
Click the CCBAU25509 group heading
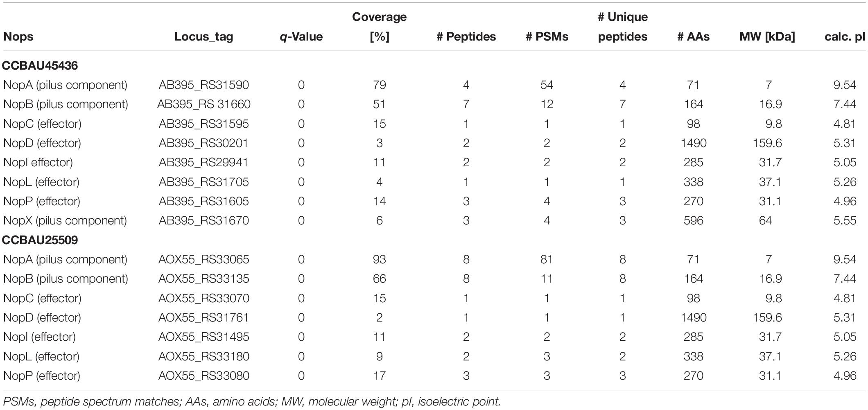click(x=40, y=240)
